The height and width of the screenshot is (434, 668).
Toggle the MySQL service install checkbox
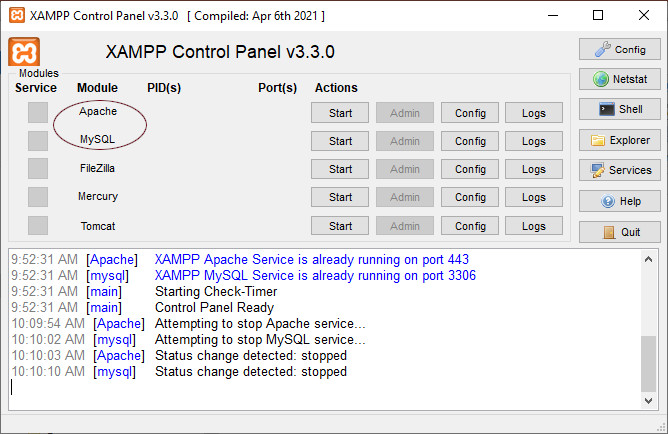pos(38,141)
